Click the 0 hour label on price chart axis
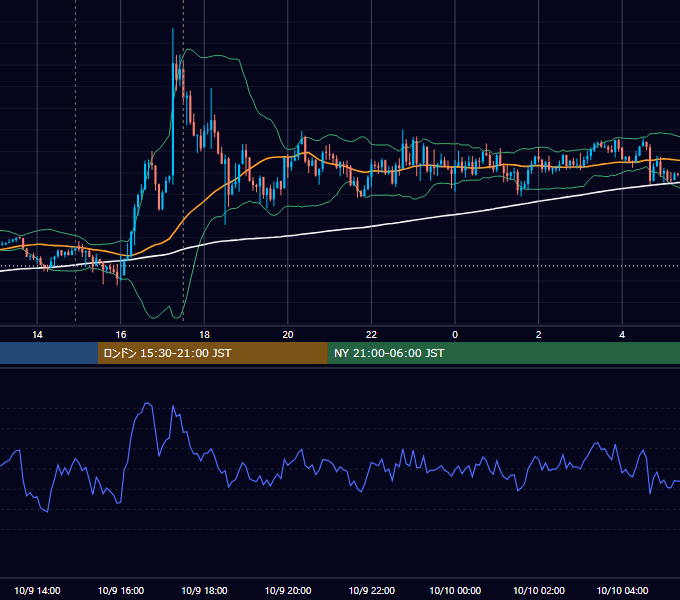Screen dimensions: 680x600 tap(455, 335)
